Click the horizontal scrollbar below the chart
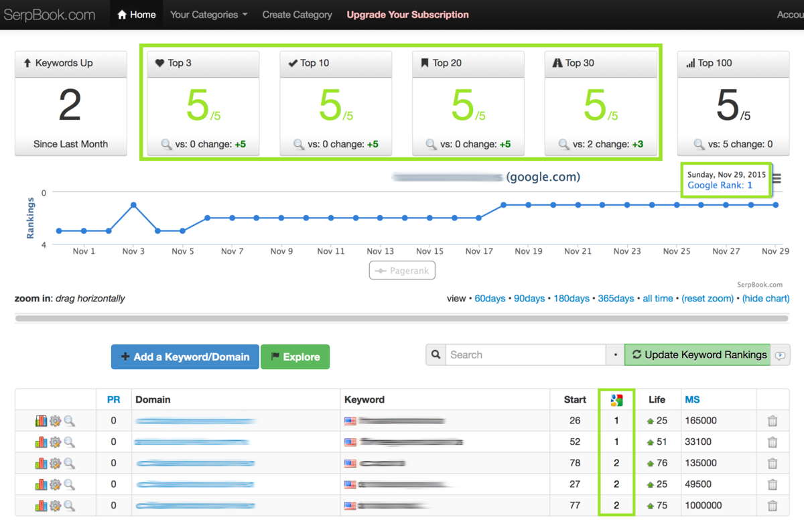804x532 pixels. tap(402, 318)
